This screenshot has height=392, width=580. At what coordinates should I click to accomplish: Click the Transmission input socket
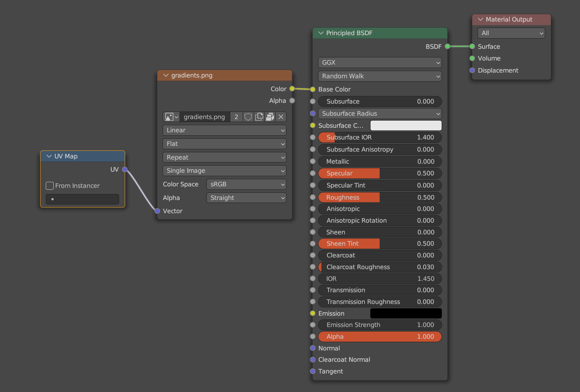tap(313, 290)
